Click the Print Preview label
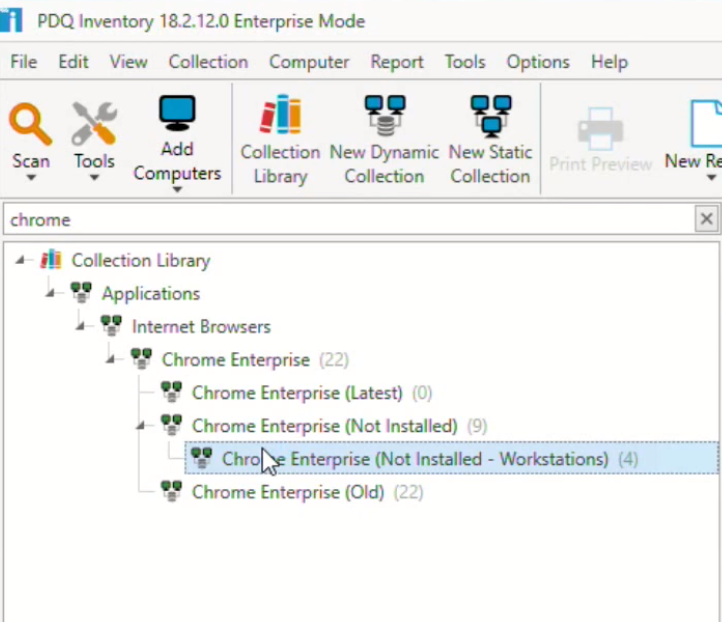The height and width of the screenshot is (622, 722). [x=600, y=164]
